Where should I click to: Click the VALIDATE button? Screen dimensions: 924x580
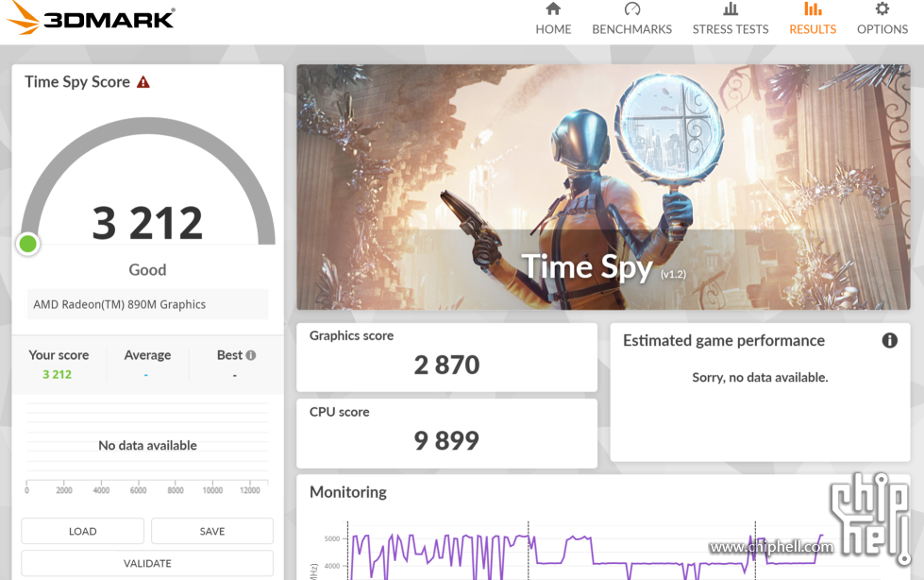pos(147,563)
